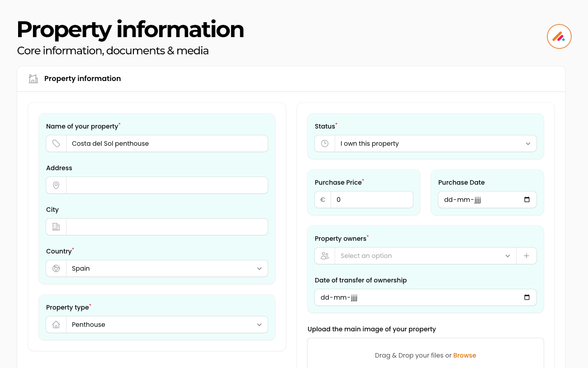Add a new property owner with plus
This screenshot has width=588, height=368.
click(x=526, y=256)
